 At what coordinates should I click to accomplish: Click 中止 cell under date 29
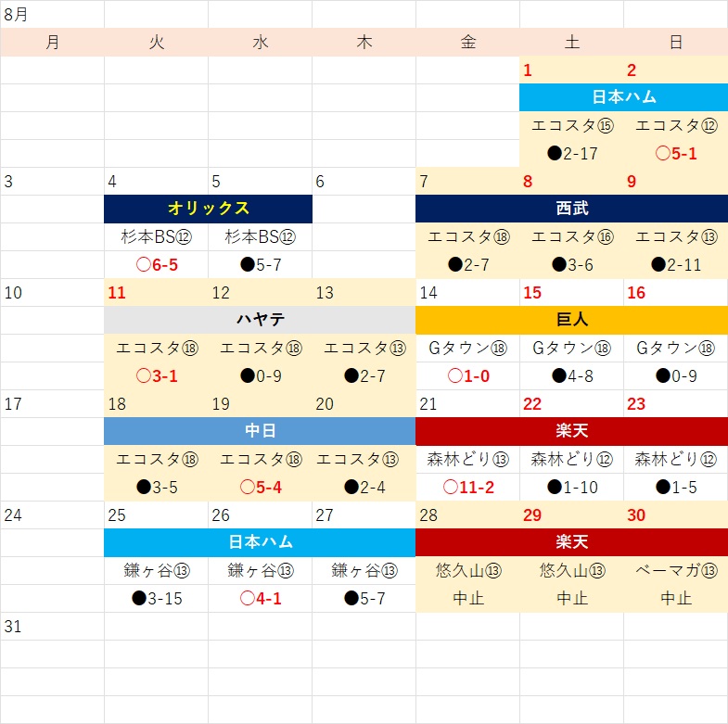click(572, 599)
